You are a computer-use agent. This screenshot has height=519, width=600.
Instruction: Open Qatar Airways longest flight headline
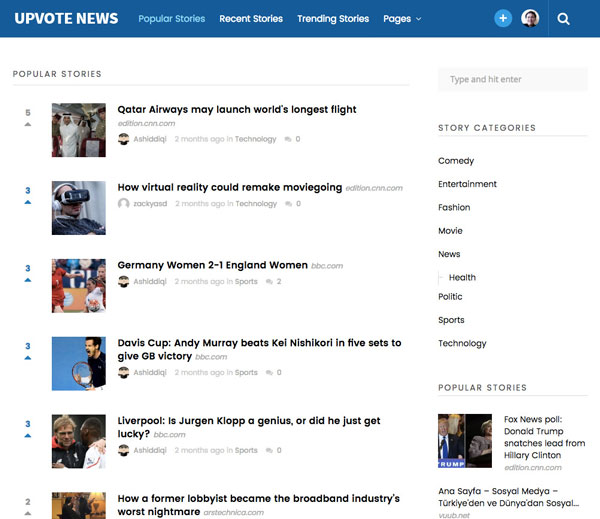[237, 109]
